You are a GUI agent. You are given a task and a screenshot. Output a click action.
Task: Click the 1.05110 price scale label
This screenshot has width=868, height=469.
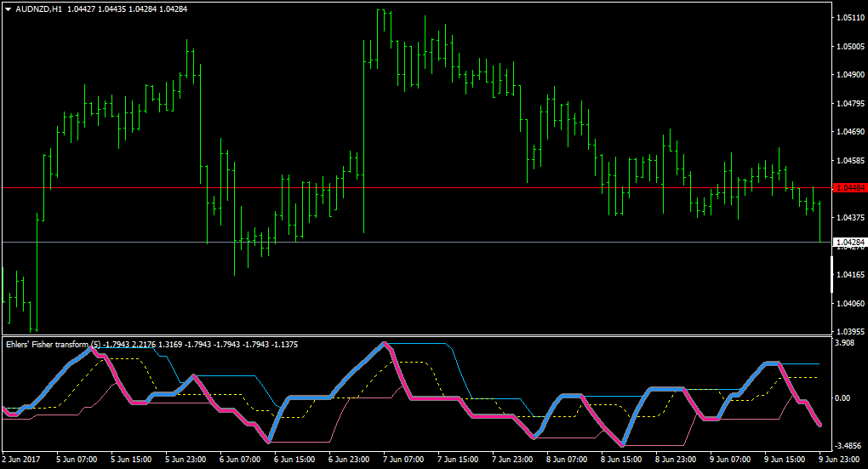tap(850, 18)
